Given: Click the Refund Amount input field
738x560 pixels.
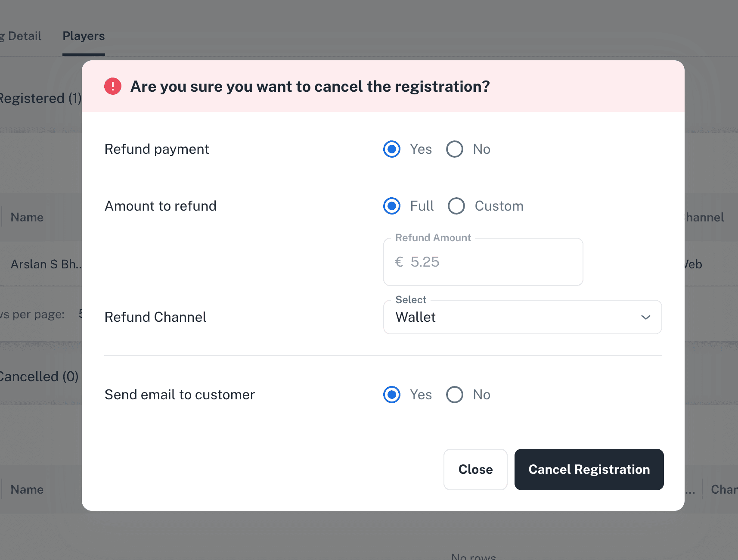Looking at the screenshot, I should click(483, 262).
